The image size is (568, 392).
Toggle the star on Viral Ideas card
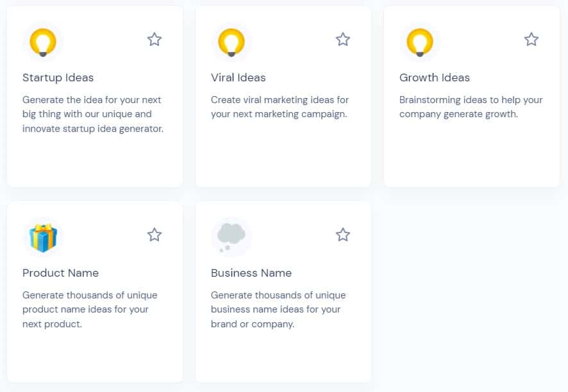(343, 40)
